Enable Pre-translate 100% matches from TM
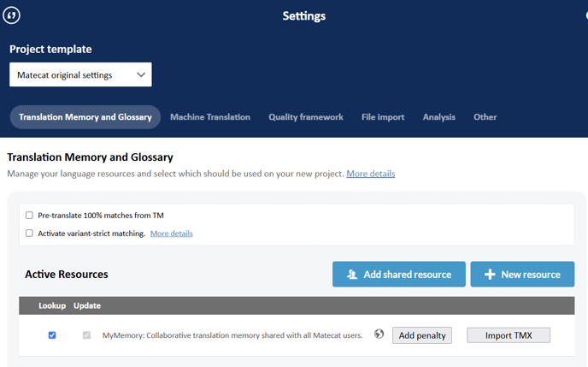Image resolution: width=588 pixels, height=367 pixels. 29,216
